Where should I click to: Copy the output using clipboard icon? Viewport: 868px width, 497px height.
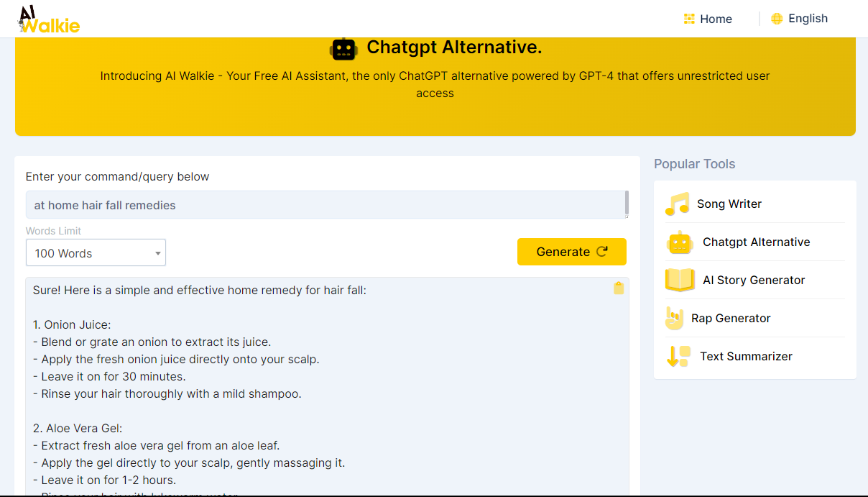click(x=619, y=288)
